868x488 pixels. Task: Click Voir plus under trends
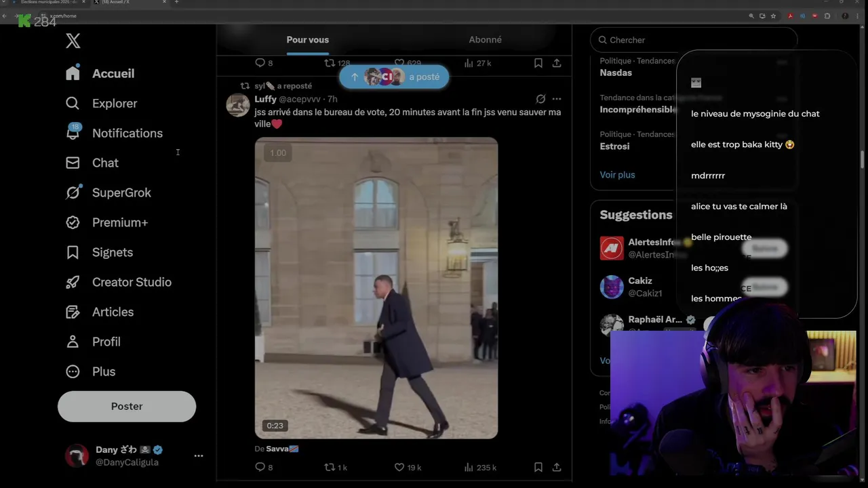[x=617, y=175]
